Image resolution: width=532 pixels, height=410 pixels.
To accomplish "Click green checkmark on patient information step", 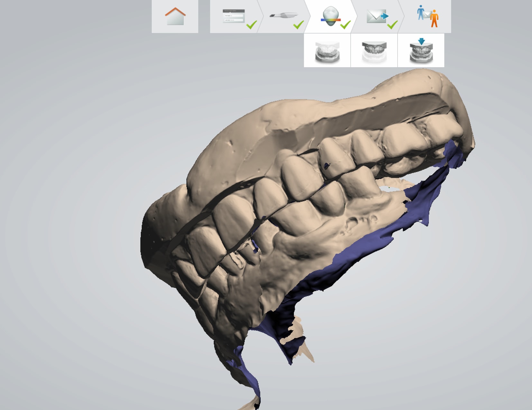I will 252,25.
